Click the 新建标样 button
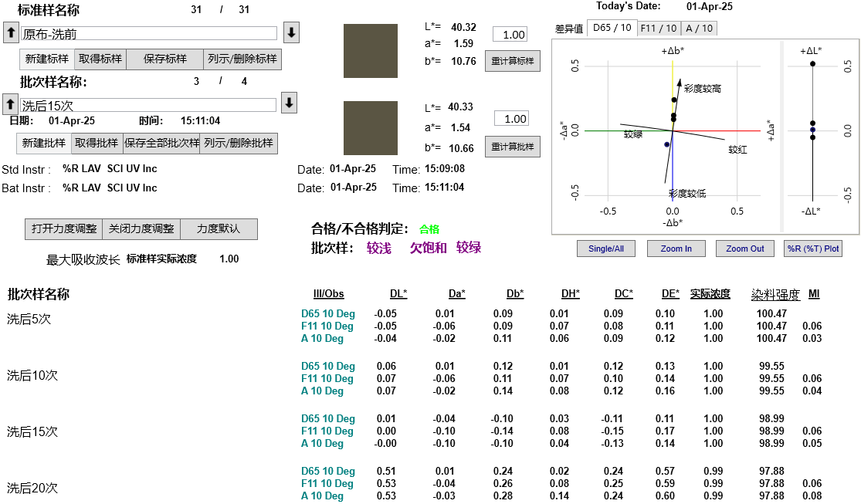The width and height of the screenshot is (861, 504). coord(46,59)
